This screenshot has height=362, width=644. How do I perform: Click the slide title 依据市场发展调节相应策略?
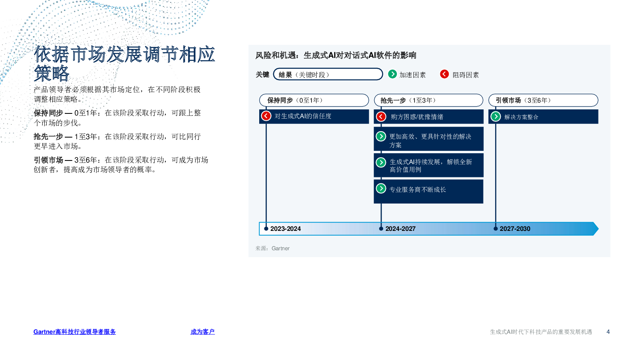tap(124, 64)
